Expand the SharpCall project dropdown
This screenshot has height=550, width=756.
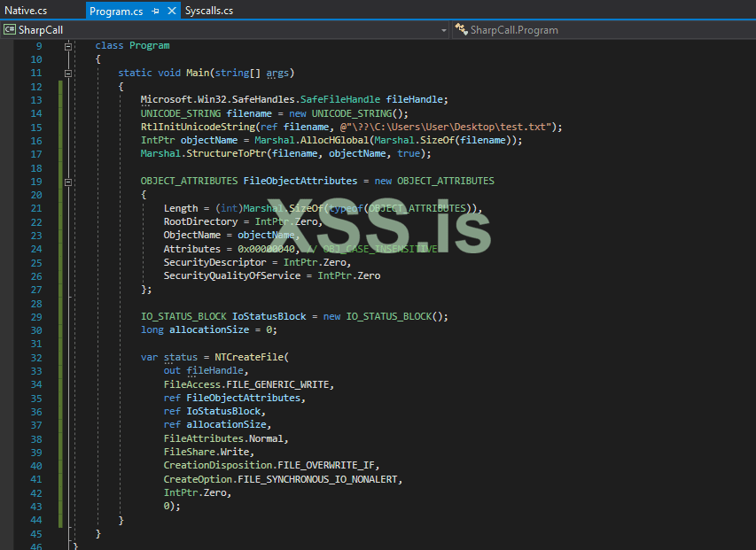pyautogui.click(x=444, y=30)
